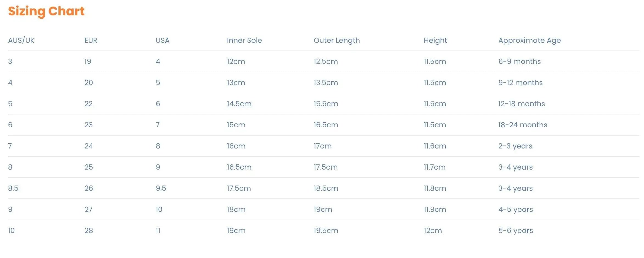
Task: Click the 8.5 AUS/UK size cell
Action: (13, 188)
